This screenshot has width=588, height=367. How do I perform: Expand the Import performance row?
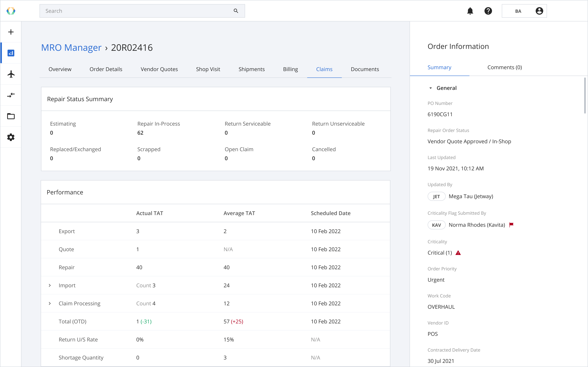(50, 285)
